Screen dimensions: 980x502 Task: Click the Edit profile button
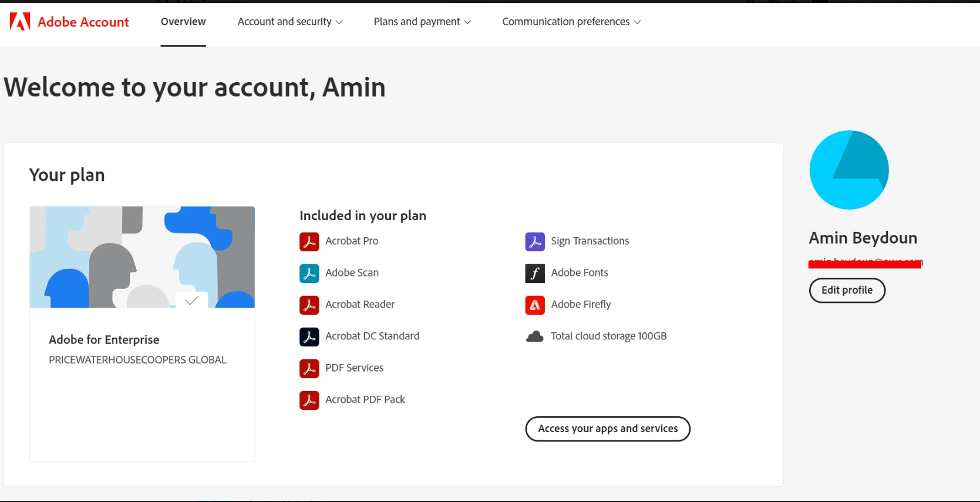[847, 290]
